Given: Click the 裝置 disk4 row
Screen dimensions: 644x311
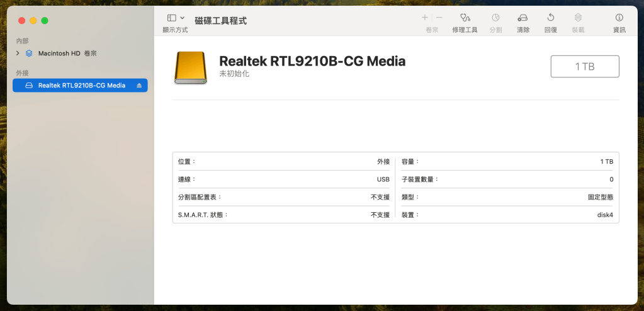Looking at the screenshot, I should click(507, 215).
